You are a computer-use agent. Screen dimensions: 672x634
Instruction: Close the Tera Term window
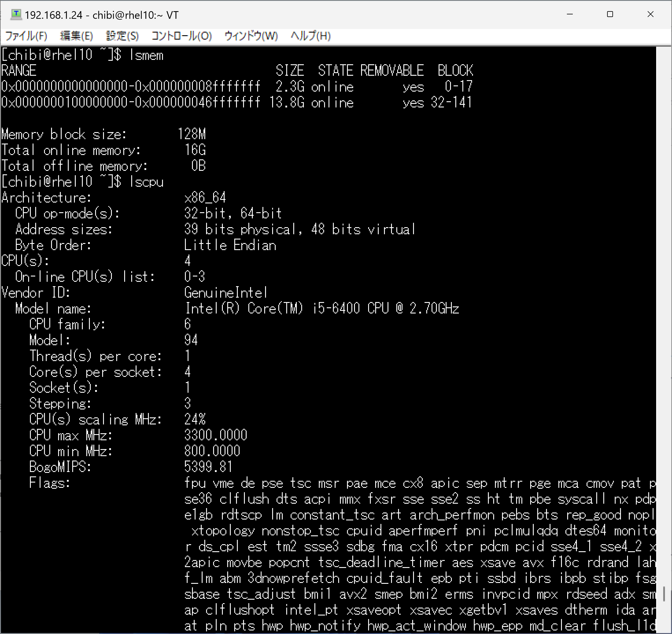pyautogui.click(x=650, y=15)
